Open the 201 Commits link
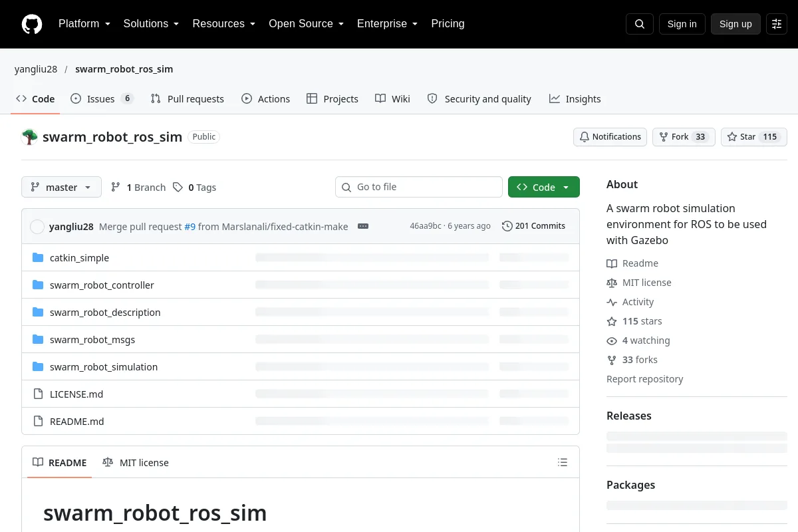 [x=533, y=226]
